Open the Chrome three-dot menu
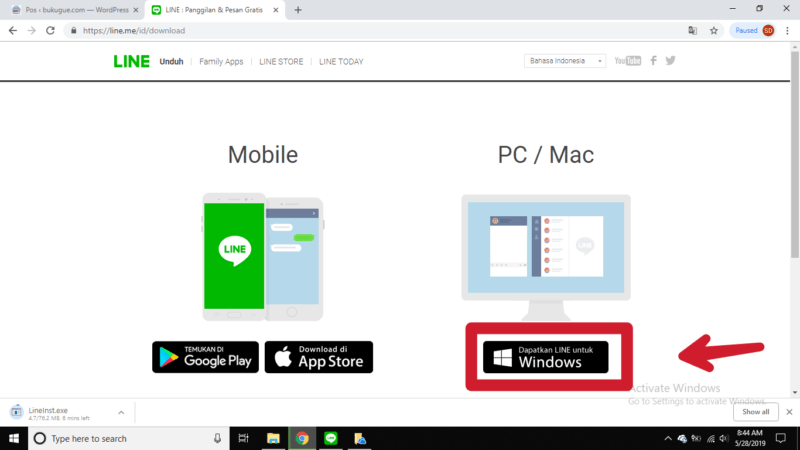The width and height of the screenshot is (800, 450). (787, 31)
